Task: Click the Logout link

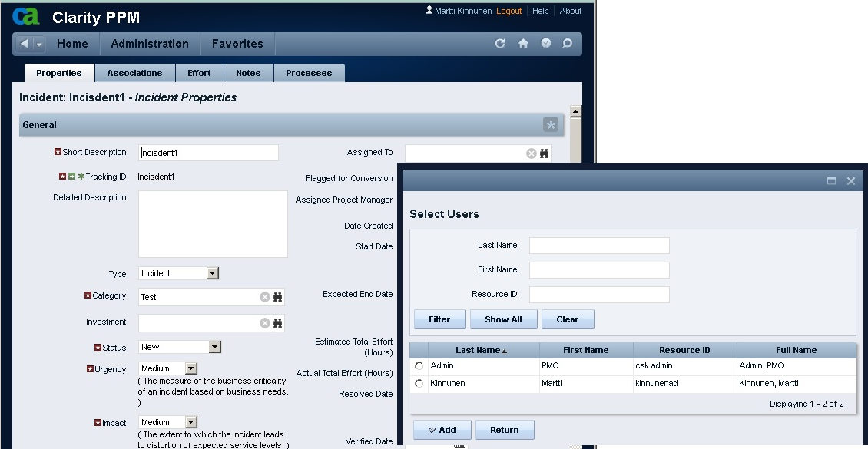Action: pos(509,11)
